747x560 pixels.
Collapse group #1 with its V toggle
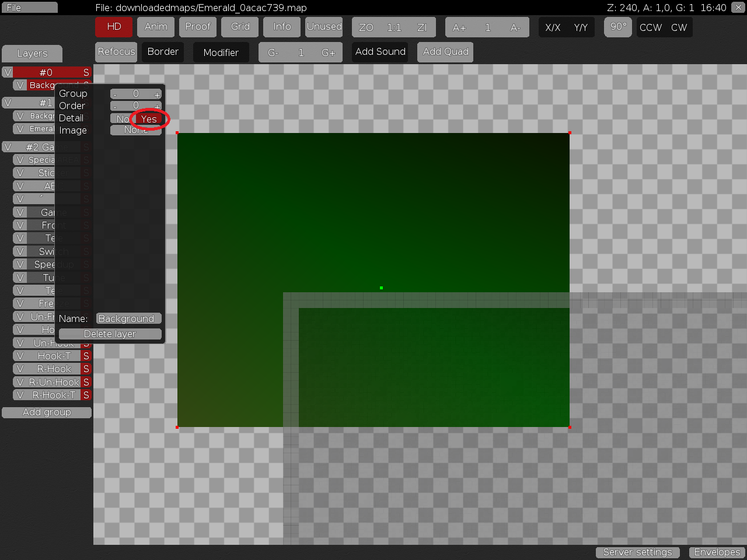(7, 103)
